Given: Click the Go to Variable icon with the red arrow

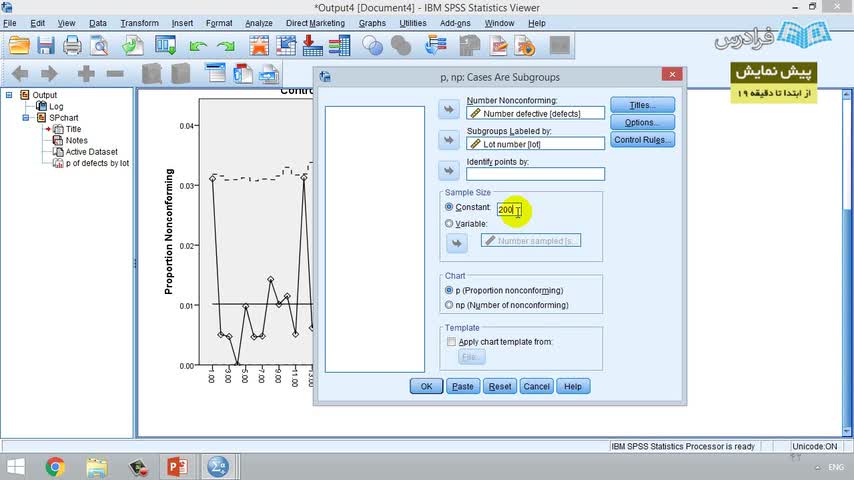Looking at the screenshot, I should 312,45.
